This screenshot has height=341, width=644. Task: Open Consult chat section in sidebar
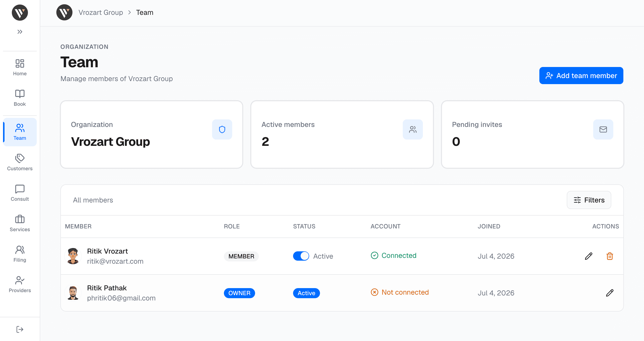tap(20, 193)
